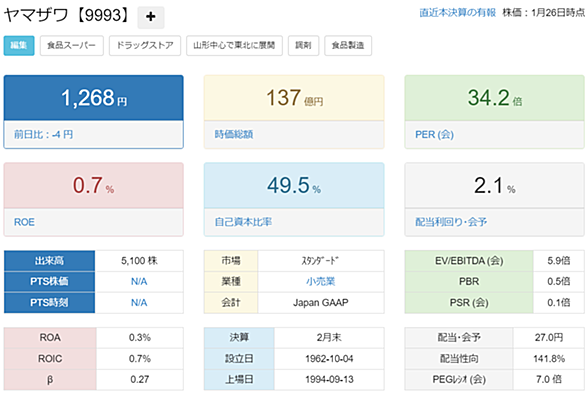Open the 山形中心で東北に展開 tag
The image size is (586, 394).
click(x=234, y=46)
